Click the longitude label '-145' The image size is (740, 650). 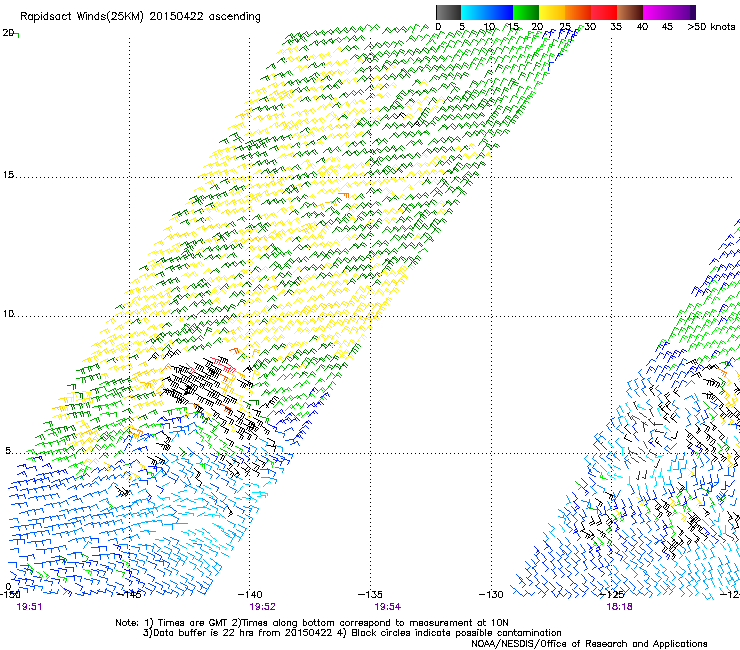(129, 595)
